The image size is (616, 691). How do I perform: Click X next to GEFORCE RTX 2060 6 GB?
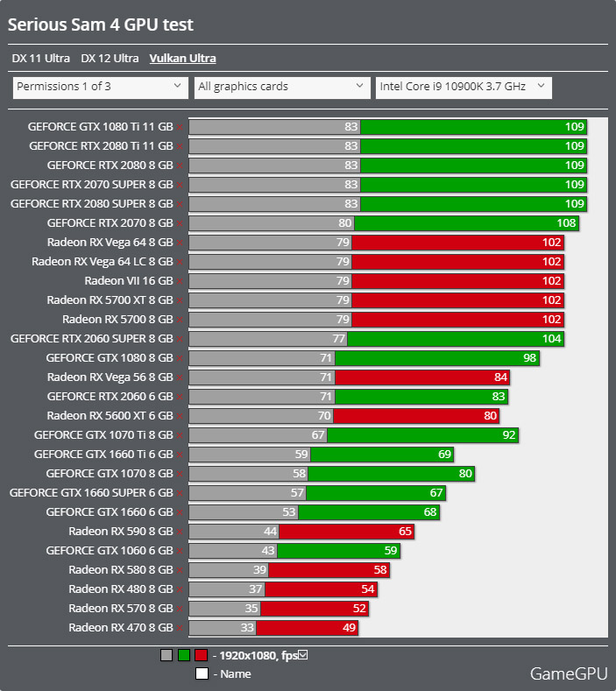pyautogui.click(x=180, y=397)
